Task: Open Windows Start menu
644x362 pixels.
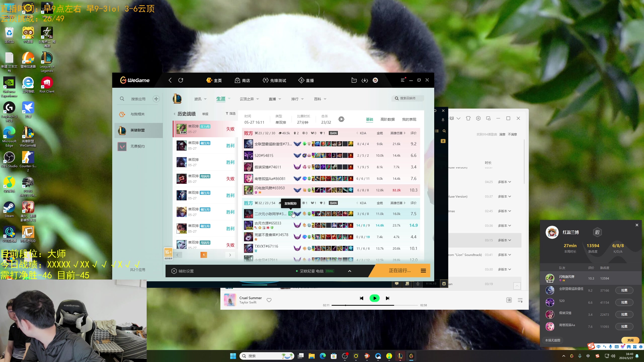Action: coord(233,356)
